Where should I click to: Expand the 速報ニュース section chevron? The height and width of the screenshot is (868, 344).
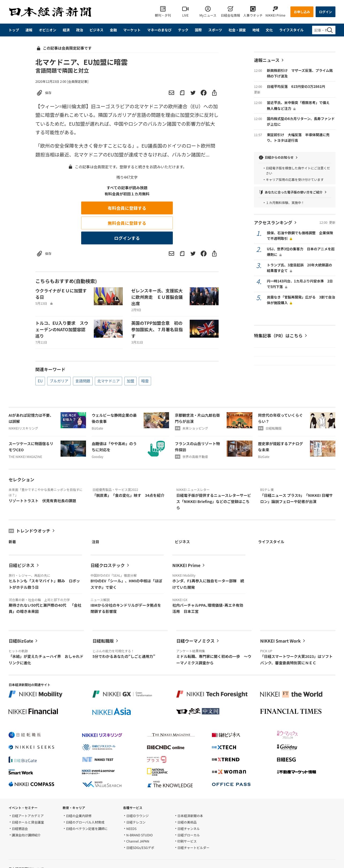[282, 60]
